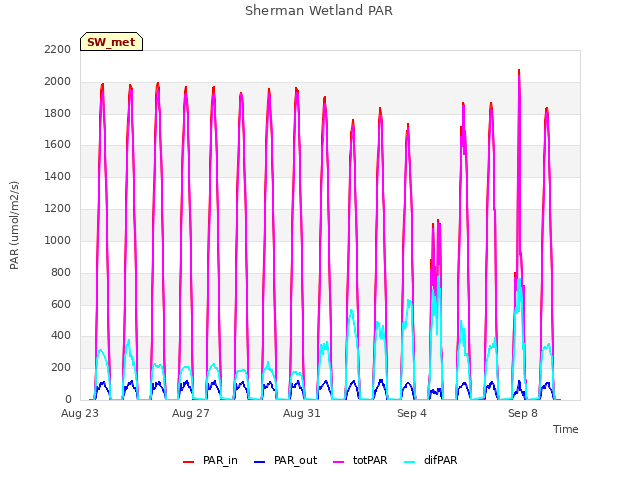Click the 1400 y-axis tick label

click(x=58, y=176)
